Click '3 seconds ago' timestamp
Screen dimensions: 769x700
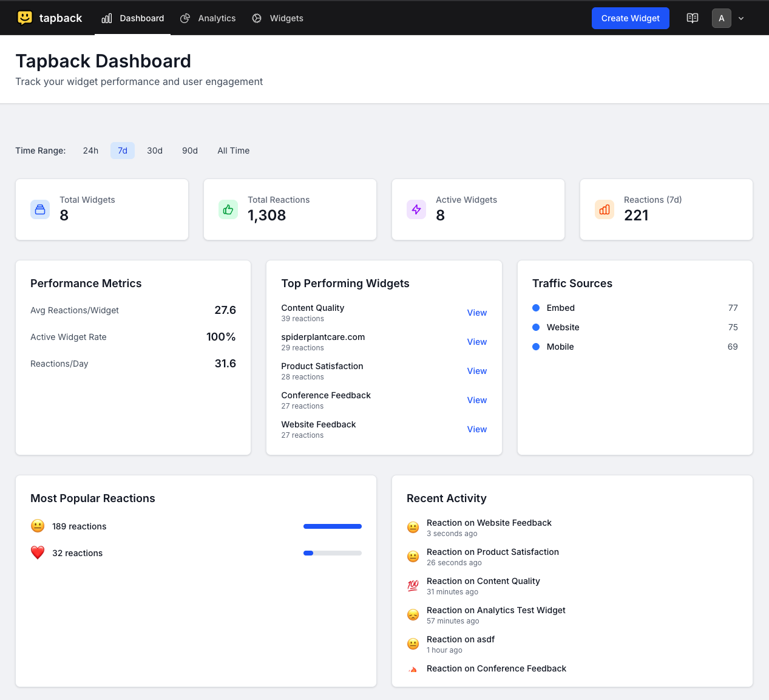click(452, 534)
